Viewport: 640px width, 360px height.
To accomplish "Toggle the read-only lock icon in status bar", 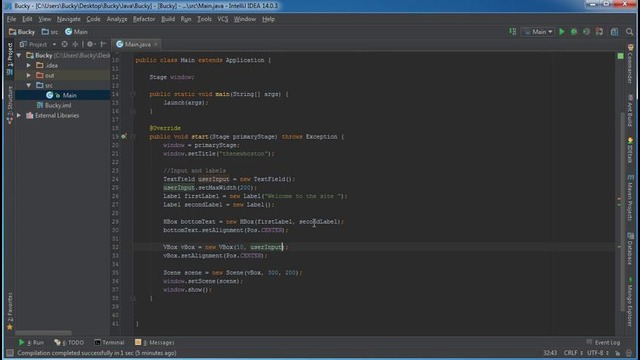I will coord(618,353).
